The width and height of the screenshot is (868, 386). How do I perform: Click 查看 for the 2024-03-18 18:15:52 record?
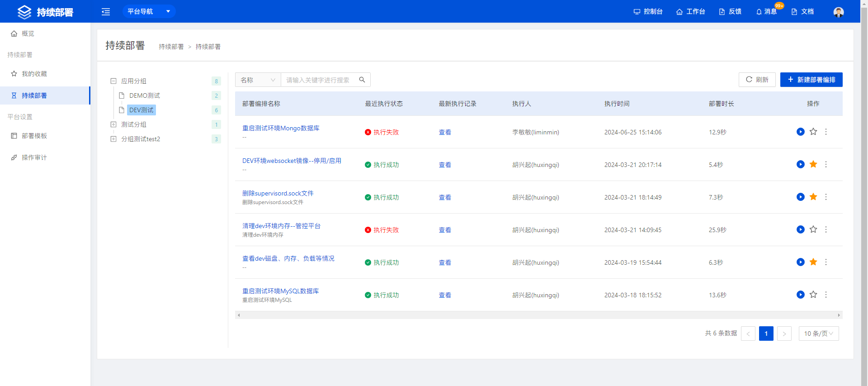tap(445, 295)
